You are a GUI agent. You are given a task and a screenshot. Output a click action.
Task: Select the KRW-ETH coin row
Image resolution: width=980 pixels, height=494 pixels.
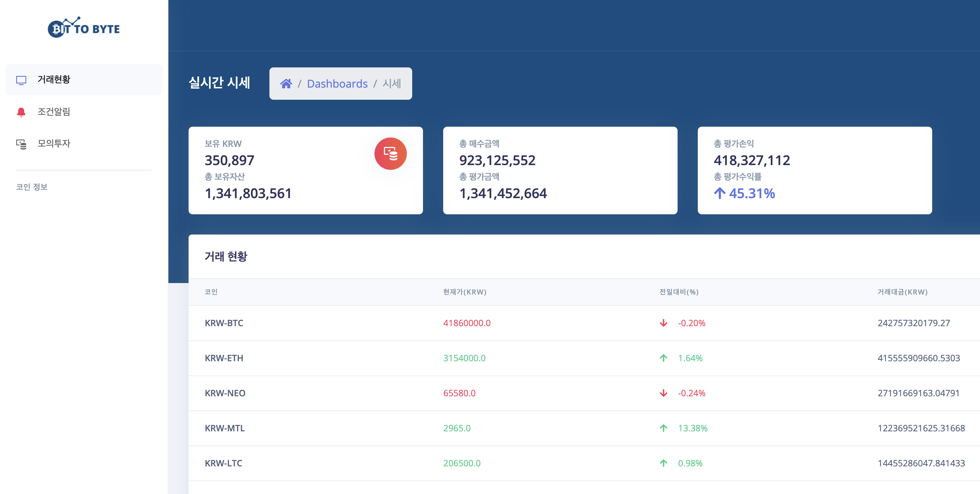pos(224,358)
